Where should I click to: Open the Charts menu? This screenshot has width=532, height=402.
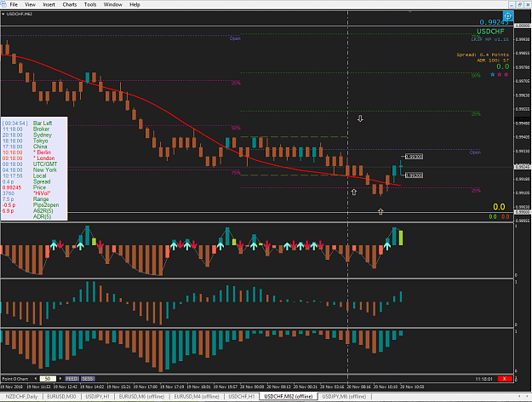pyautogui.click(x=70, y=5)
